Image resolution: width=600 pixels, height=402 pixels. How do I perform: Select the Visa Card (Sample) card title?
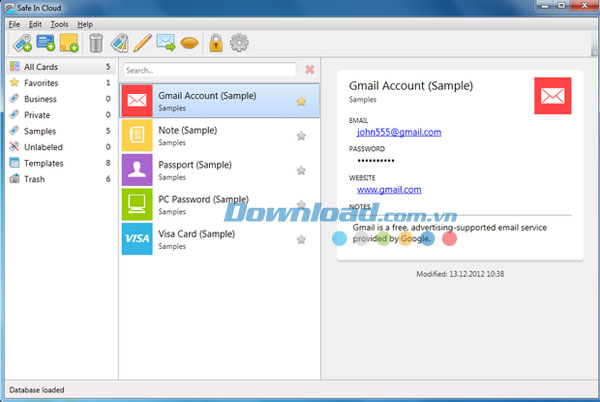coord(196,234)
